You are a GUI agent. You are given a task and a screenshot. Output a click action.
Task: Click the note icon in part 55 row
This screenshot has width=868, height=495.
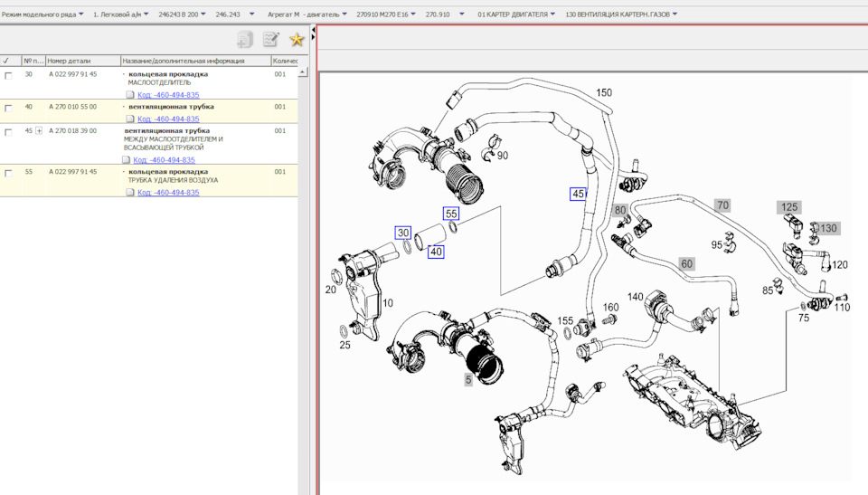pyautogui.click(x=130, y=193)
